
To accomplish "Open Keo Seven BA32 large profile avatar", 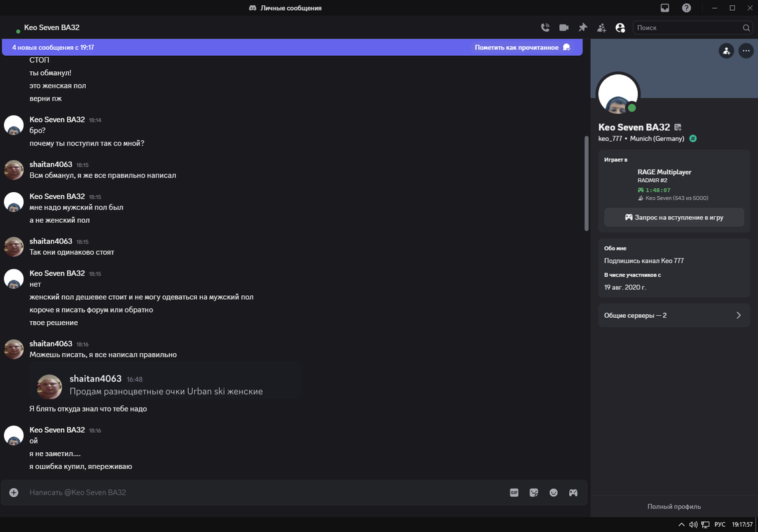I will click(x=618, y=94).
